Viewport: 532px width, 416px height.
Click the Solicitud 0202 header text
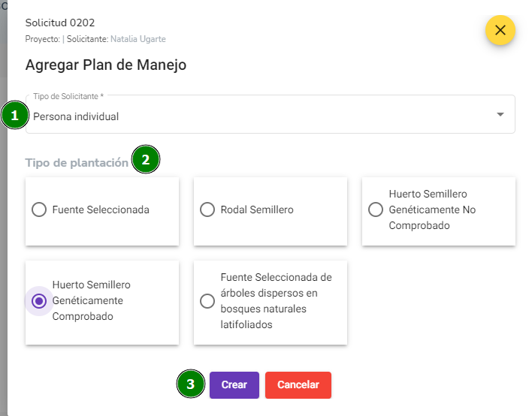pos(60,23)
